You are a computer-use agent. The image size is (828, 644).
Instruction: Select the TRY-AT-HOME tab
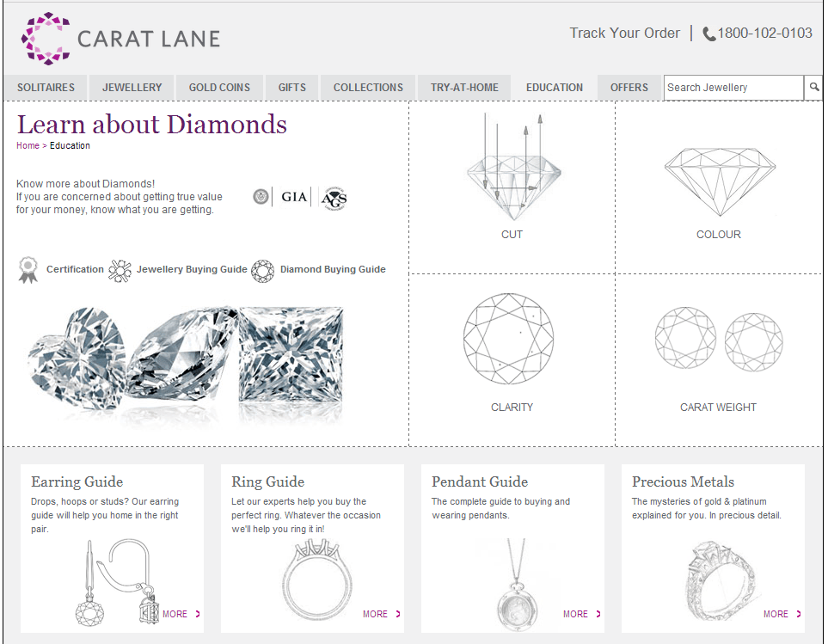tap(464, 87)
